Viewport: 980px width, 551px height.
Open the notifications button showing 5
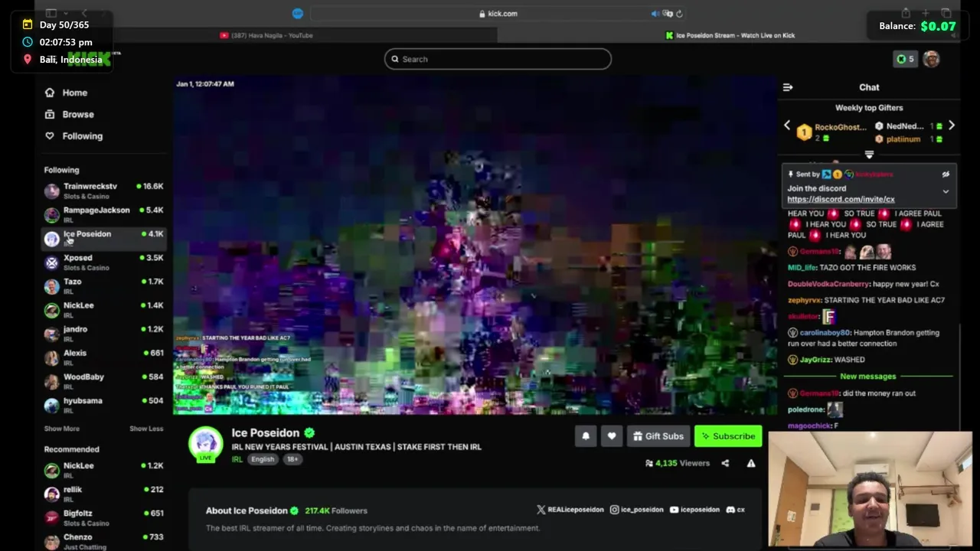[x=906, y=59]
